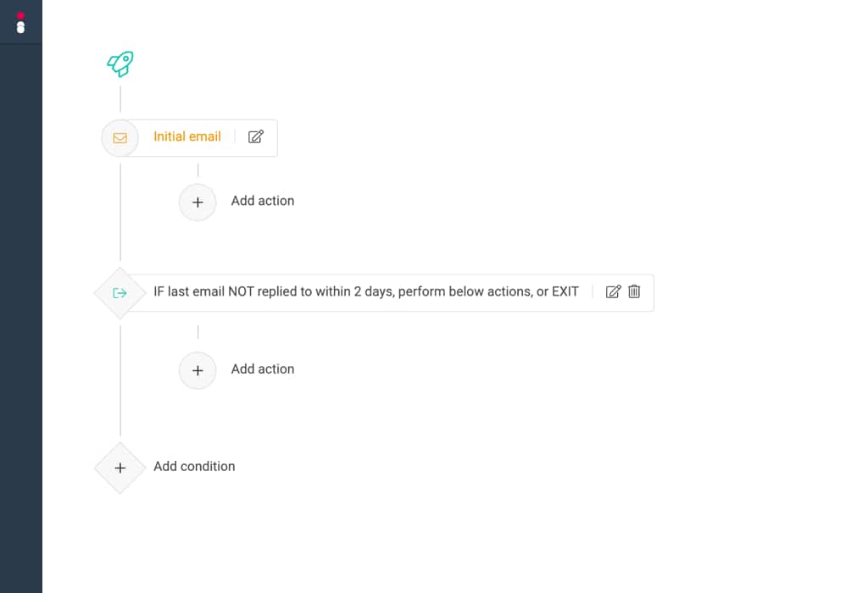Click the rocket icon starting the sequence
The width and height of the screenshot is (868, 593).
pyautogui.click(x=119, y=63)
